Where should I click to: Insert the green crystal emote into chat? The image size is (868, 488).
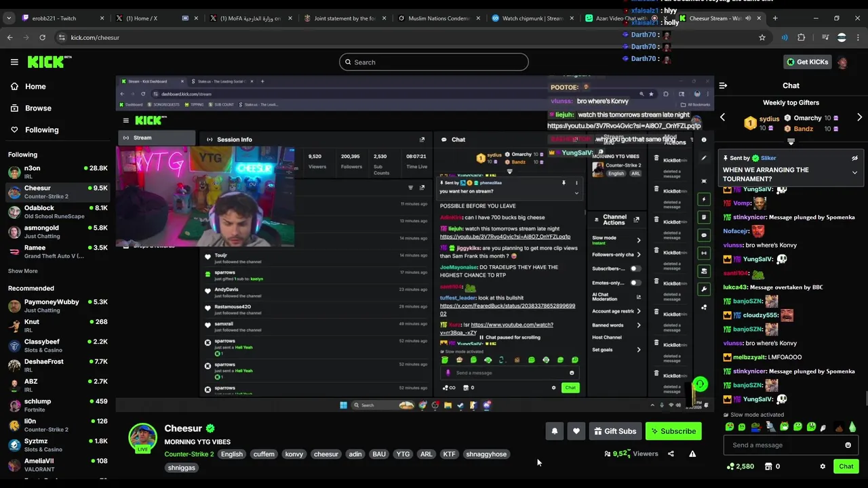click(x=852, y=427)
